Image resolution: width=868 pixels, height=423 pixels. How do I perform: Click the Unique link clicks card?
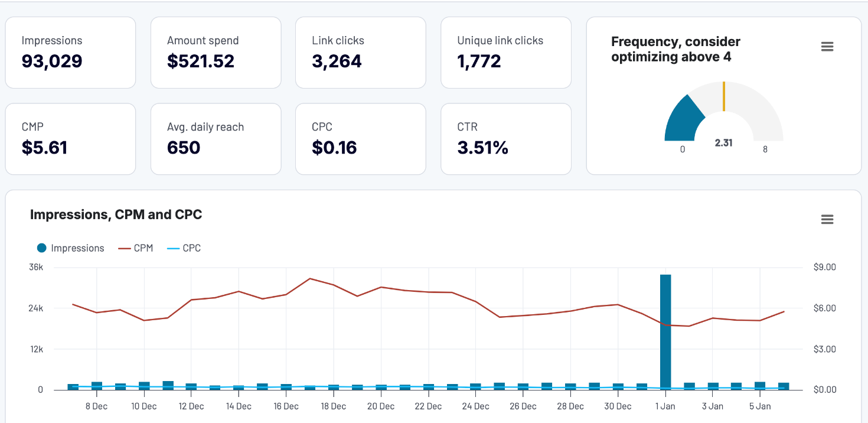(505, 53)
